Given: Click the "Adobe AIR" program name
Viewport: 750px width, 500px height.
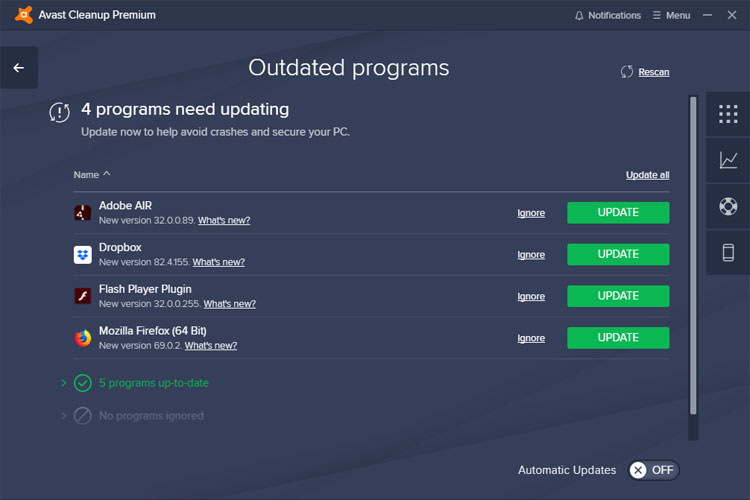Looking at the screenshot, I should point(125,206).
